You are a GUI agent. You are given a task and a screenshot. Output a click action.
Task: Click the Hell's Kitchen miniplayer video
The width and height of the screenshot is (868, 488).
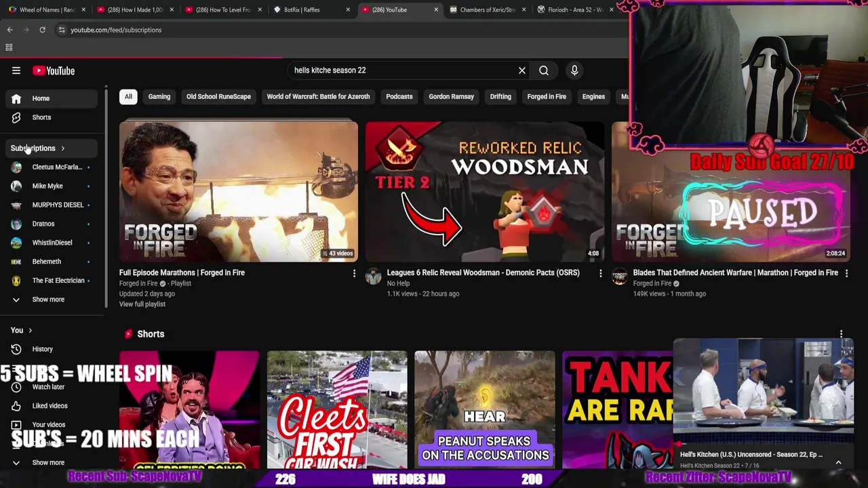[x=764, y=392]
